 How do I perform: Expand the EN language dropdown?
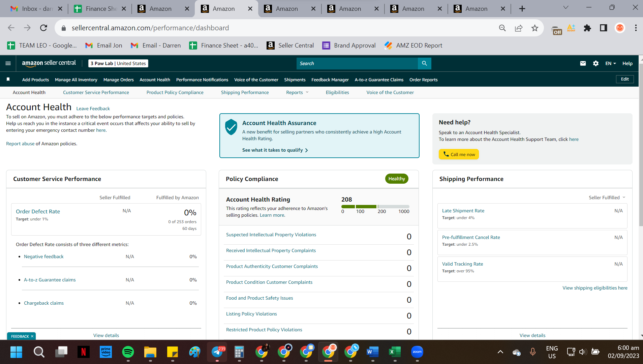coord(610,63)
